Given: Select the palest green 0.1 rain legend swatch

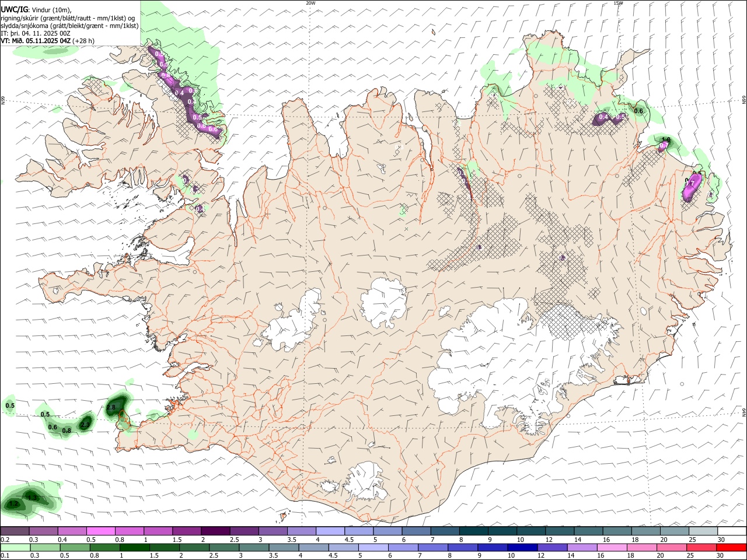Looking at the screenshot, I should [15, 547].
